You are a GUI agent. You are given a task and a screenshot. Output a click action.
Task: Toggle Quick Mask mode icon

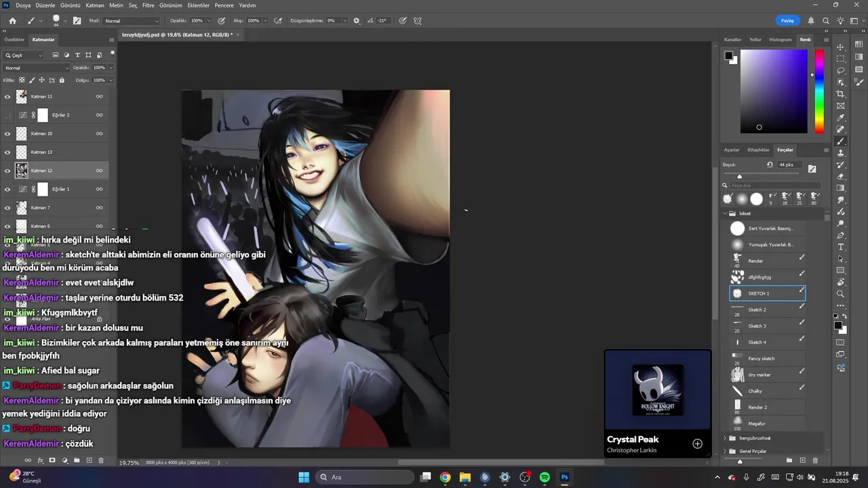(841, 342)
